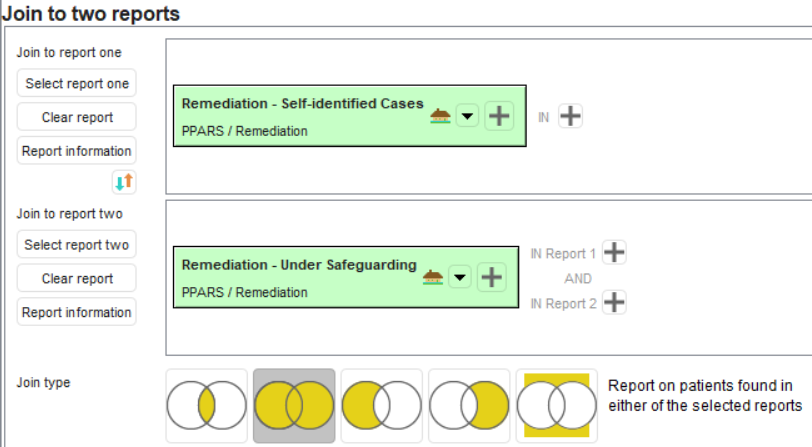Open Report information for report two
This screenshot has width=812, height=447.
click(x=77, y=312)
